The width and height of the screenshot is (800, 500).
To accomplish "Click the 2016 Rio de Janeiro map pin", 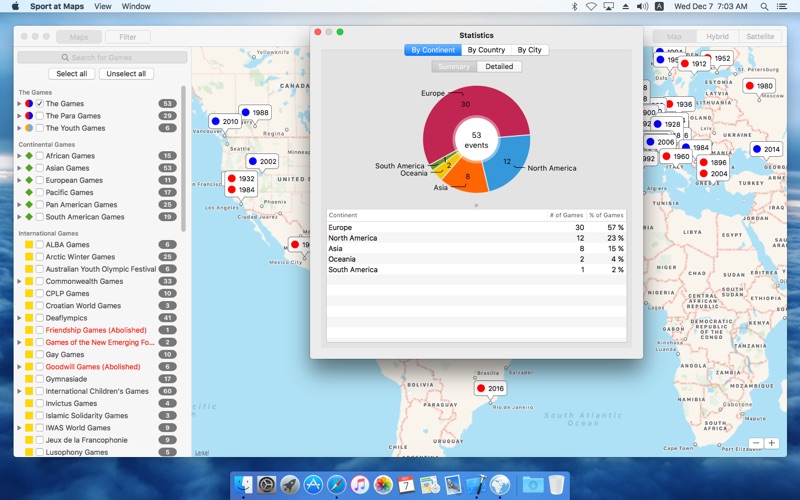I will pos(490,388).
